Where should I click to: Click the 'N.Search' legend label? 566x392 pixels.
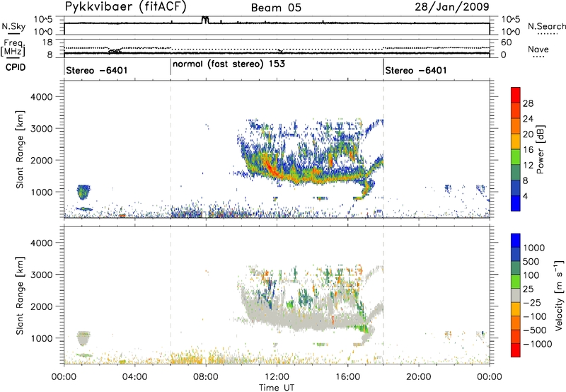[546, 26]
